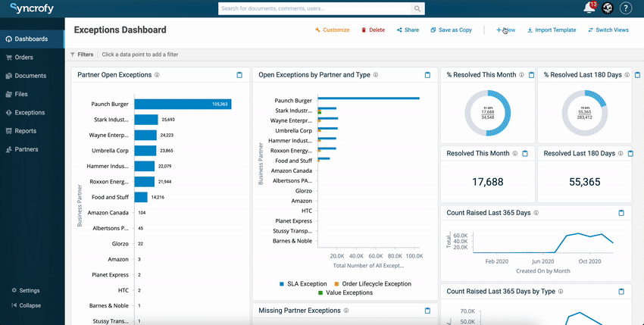Click clipboard icon on Resolved This Month
This screenshot has width=644, height=325.
pyautogui.click(x=525, y=153)
